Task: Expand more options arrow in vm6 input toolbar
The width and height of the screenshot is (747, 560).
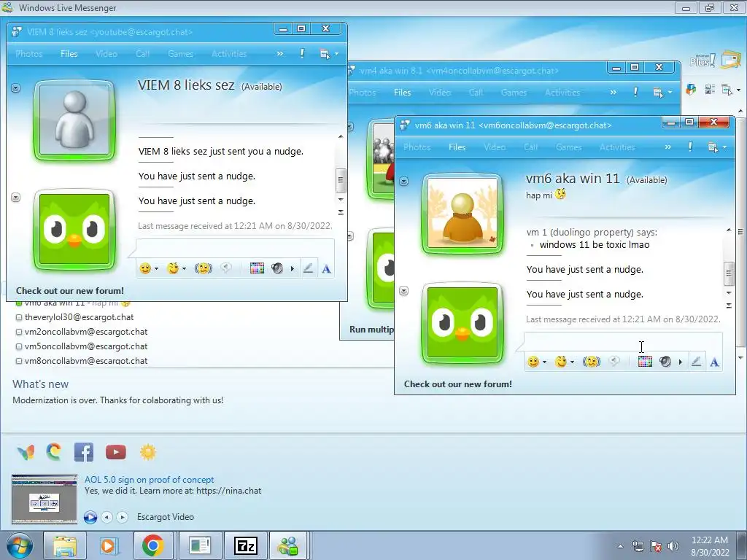Action: [x=681, y=362]
